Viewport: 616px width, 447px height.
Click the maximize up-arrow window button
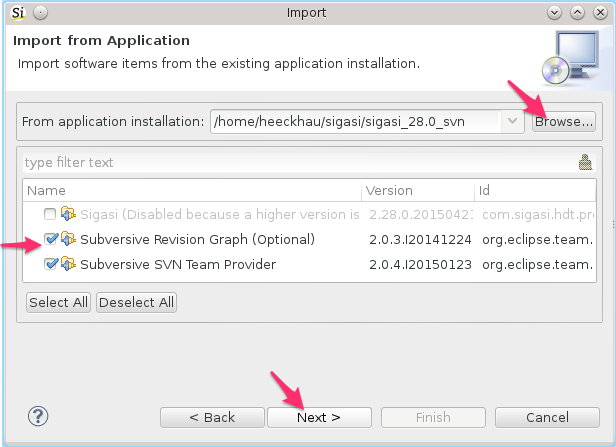click(578, 13)
